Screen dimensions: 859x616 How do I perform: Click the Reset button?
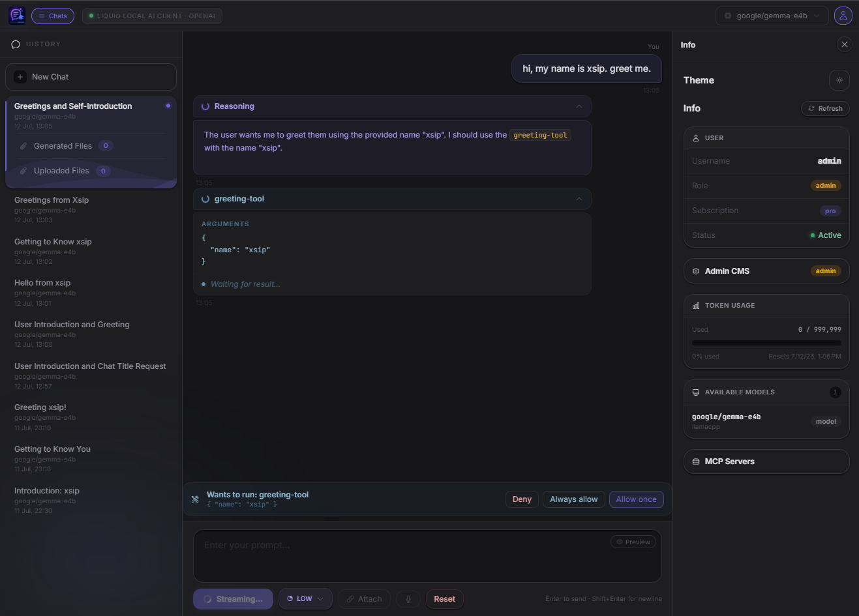coord(445,599)
